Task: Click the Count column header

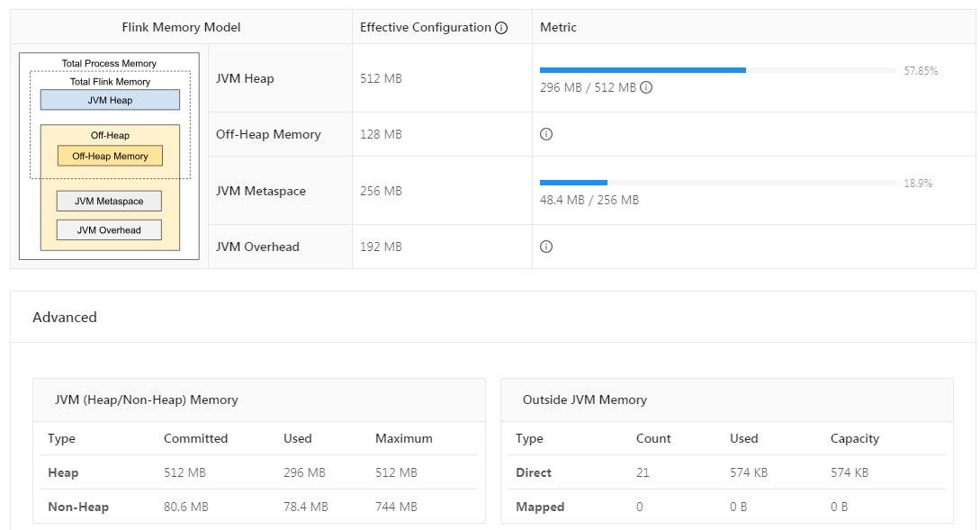Action: pyautogui.click(x=653, y=439)
